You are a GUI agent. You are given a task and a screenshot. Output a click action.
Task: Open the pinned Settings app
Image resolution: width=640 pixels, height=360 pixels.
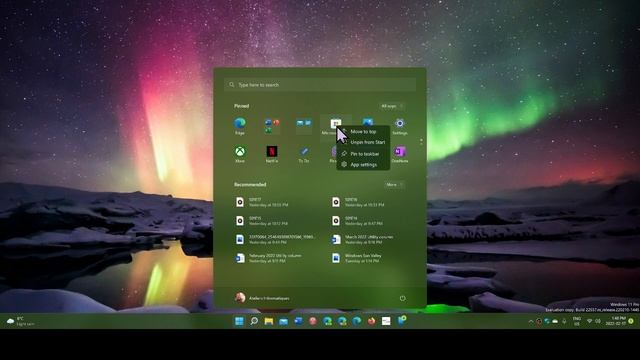[400, 126]
